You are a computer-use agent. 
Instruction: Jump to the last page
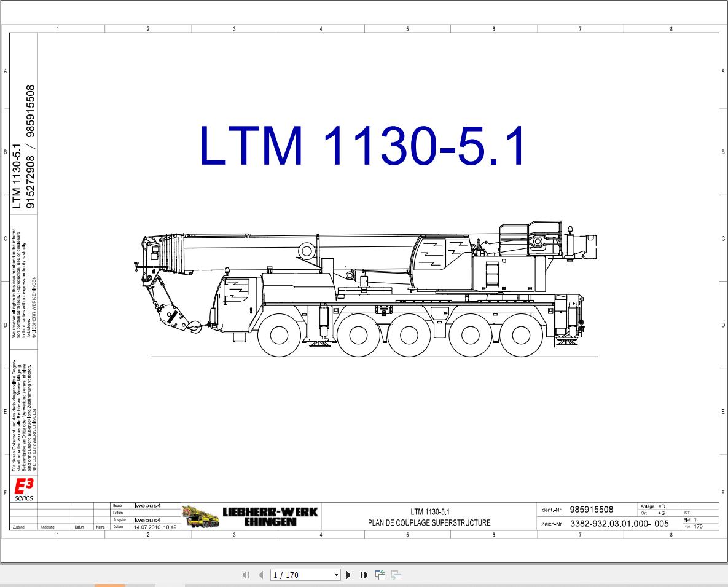(x=364, y=575)
